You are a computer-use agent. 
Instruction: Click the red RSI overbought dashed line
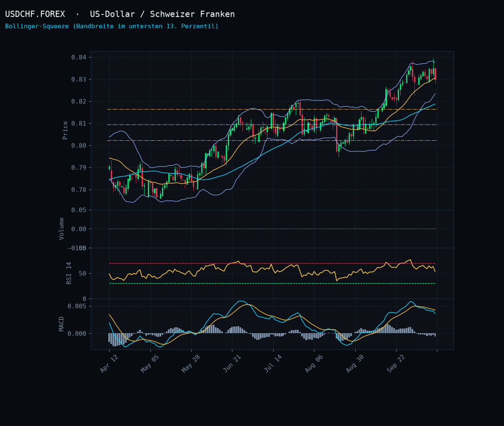click(272, 263)
